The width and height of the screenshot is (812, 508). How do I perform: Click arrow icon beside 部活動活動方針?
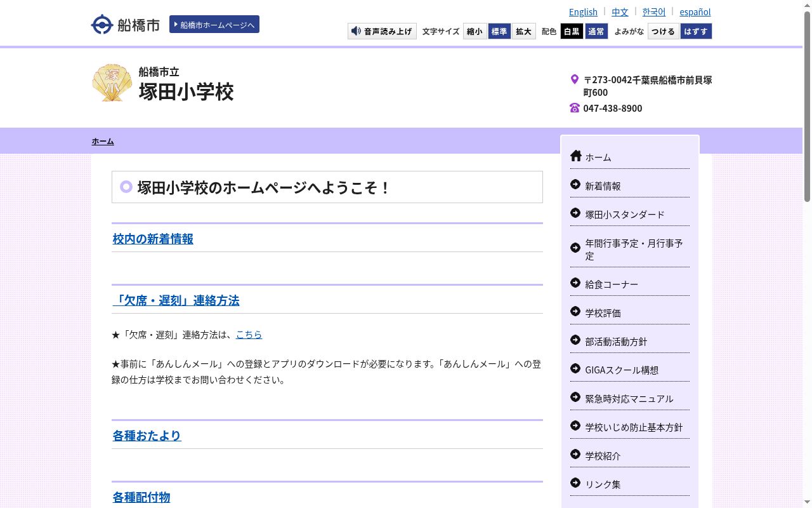point(575,340)
